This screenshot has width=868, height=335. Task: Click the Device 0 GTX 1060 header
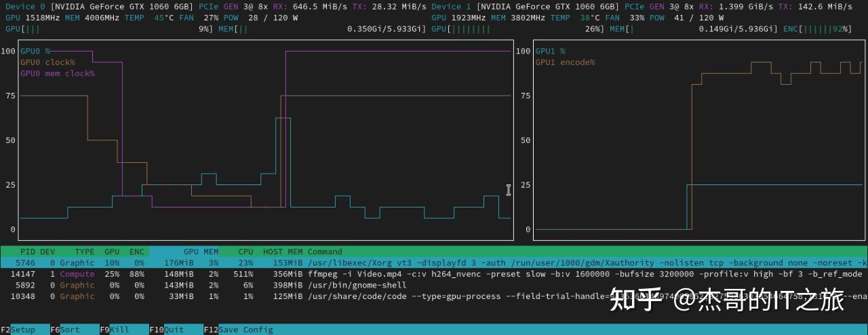(x=100, y=7)
